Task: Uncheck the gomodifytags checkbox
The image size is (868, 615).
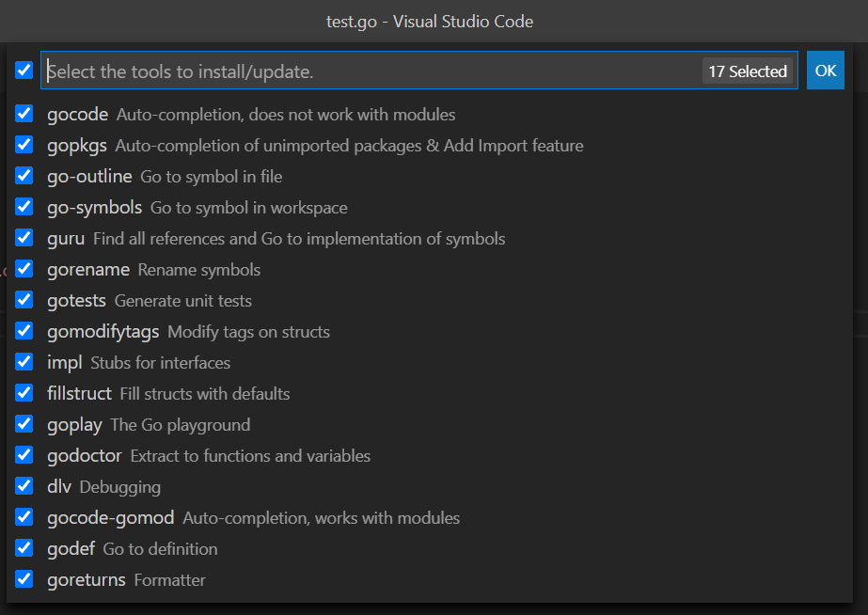Action: tap(24, 331)
